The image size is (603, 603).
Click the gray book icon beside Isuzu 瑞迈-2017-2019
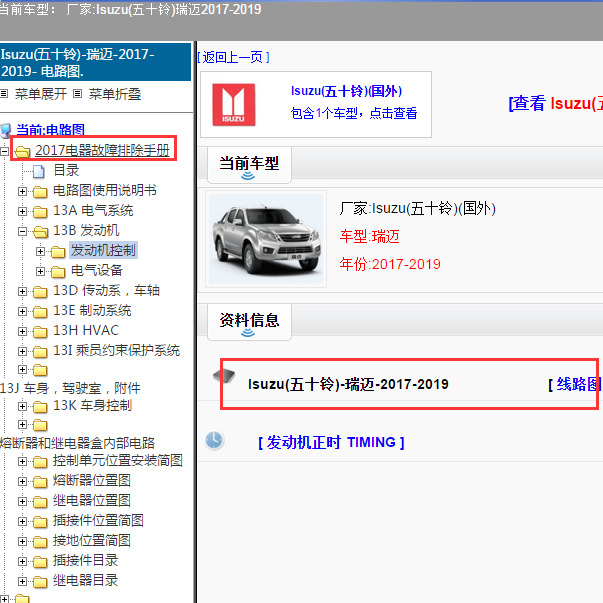tap(224, 375)
